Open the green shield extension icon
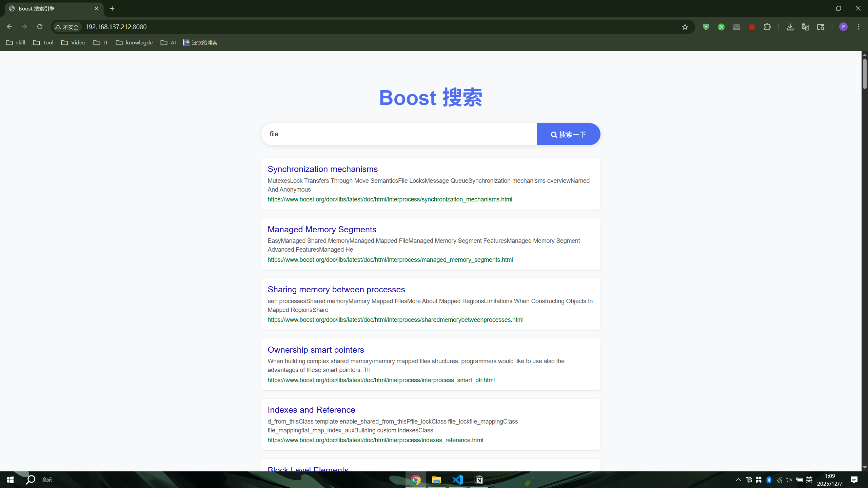Screen dimensions: 868x488 pos(706,27)
